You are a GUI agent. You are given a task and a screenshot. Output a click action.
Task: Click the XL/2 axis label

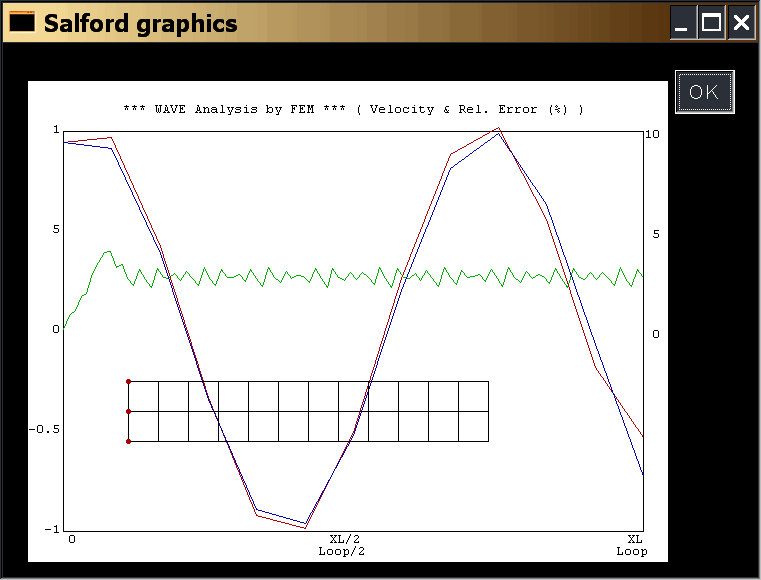coord(345,539)
